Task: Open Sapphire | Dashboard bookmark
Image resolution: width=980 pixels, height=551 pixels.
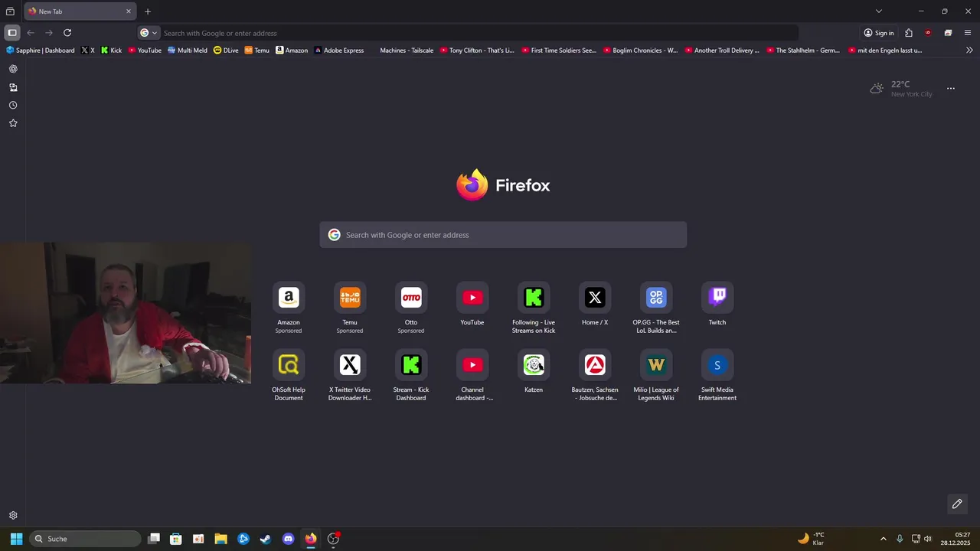Action: [41, 51]
